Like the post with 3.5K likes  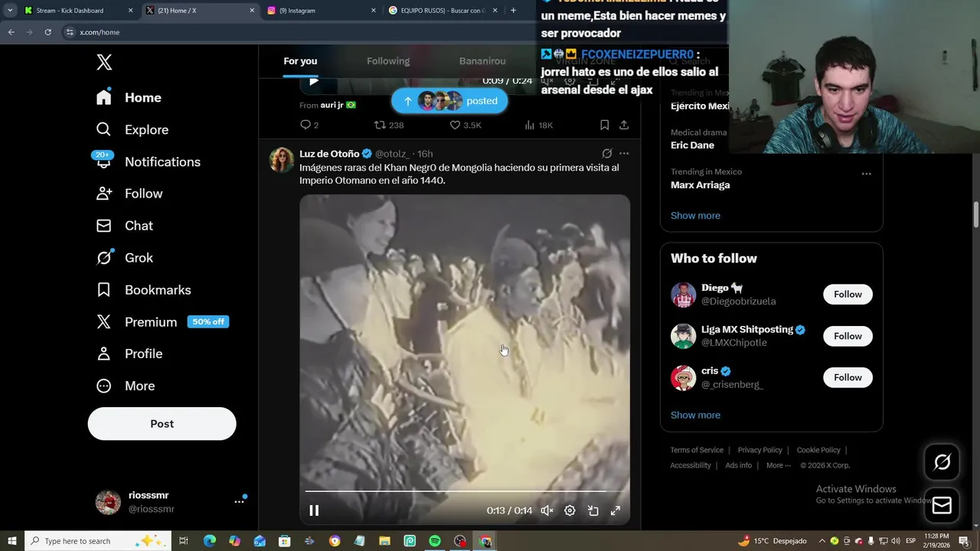pos(465,125)
